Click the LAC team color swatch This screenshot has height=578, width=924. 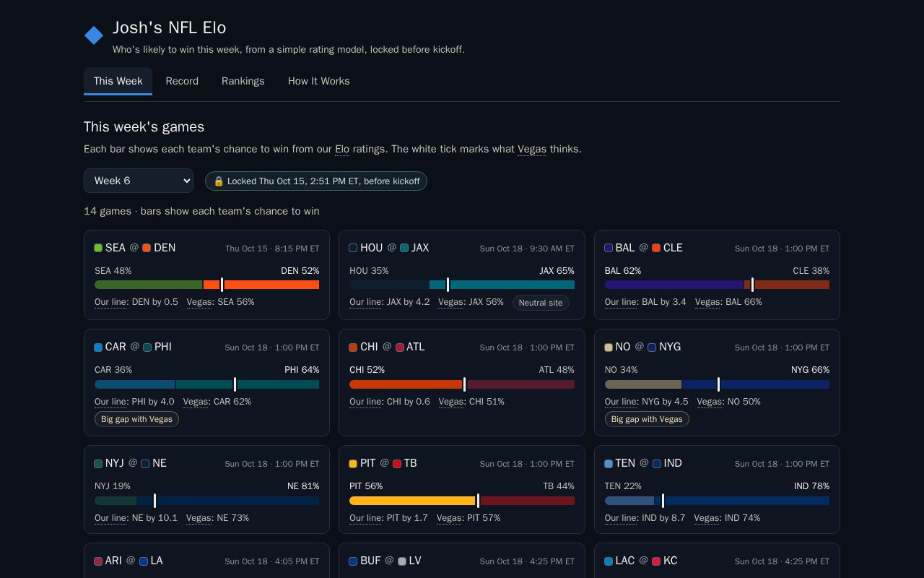(609, 561)
